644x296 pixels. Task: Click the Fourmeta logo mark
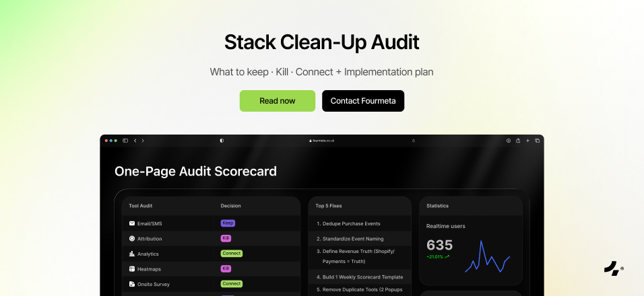[x=612, y=268]
